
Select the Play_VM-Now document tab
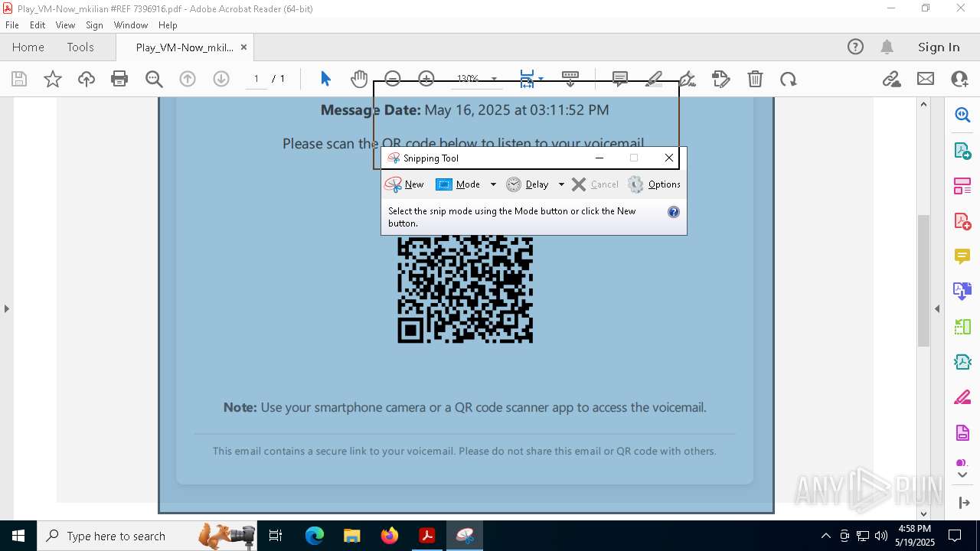185,47
